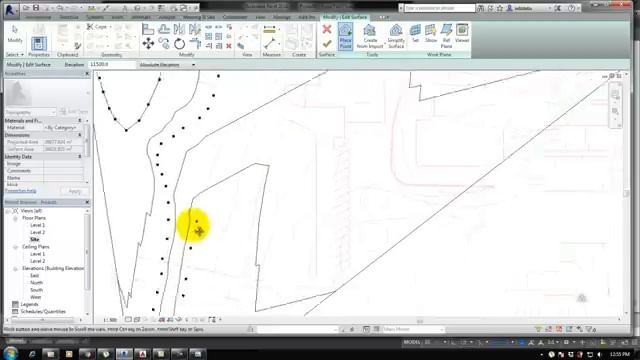Viewport: 640px width, 360px height.
Task: Click the Apply button in Properties
Action: pos(75,191)
